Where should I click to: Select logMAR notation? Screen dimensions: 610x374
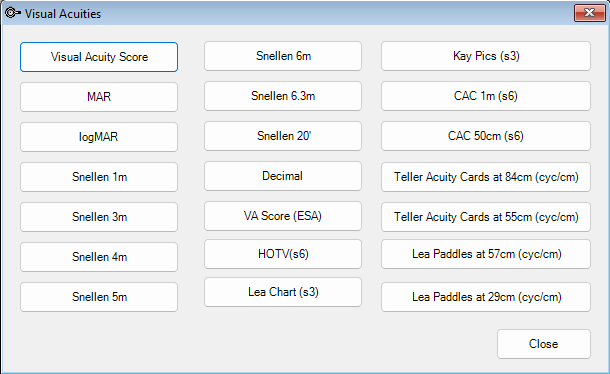click(99, 137)
